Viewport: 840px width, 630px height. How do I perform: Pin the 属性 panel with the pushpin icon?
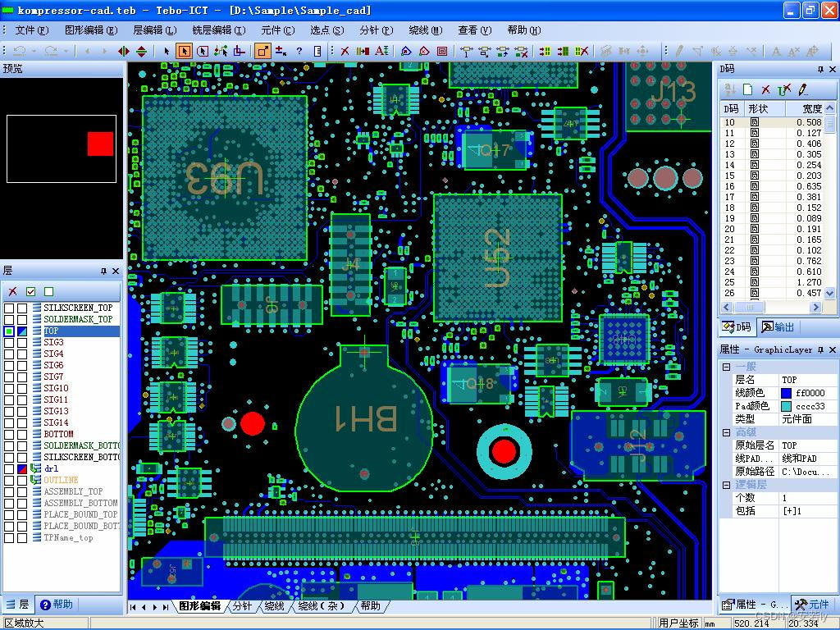(819, 350)
